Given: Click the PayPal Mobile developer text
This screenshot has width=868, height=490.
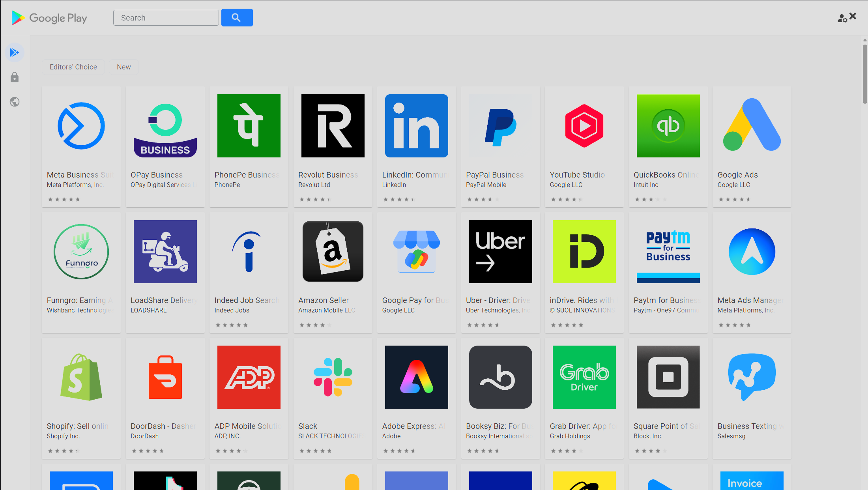Looking at the screenshot, I should 486,185.
